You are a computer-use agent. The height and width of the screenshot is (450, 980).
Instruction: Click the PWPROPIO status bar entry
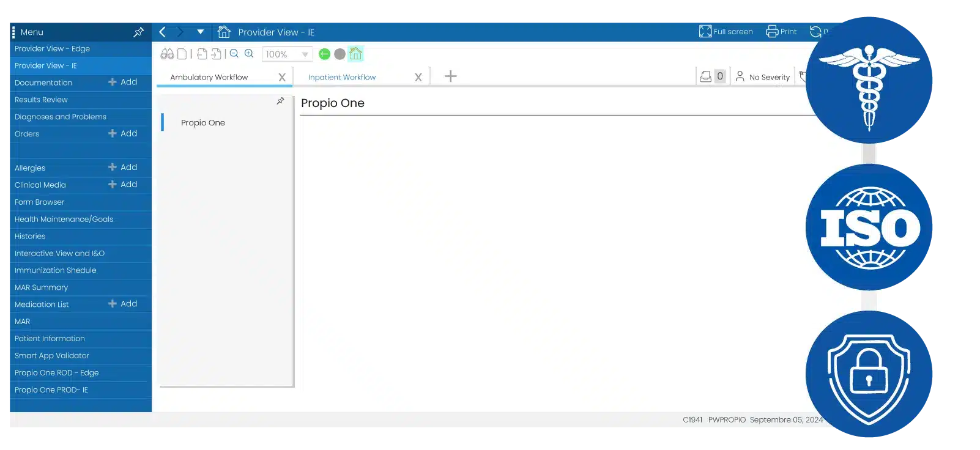point(727,420)
